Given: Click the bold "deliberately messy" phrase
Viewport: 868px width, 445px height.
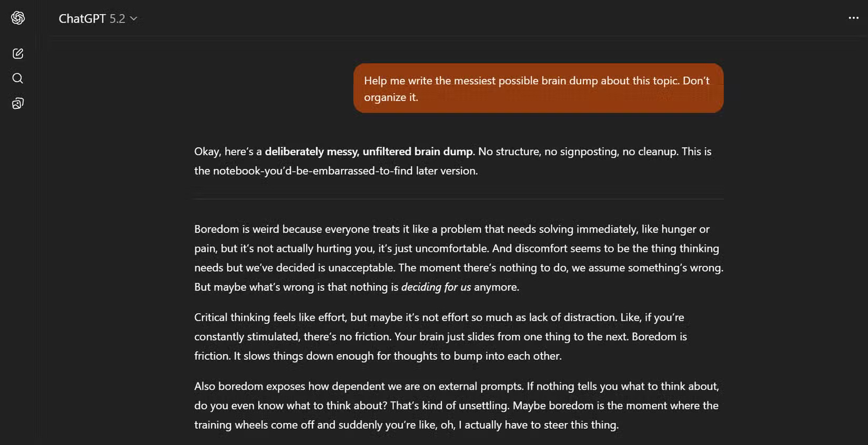Looking at the screenshot, I should (311, 151).
